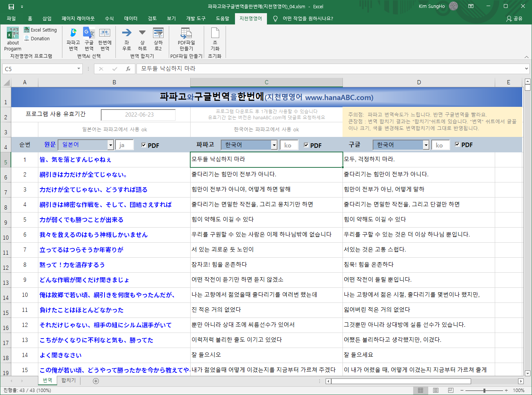This screenshot has height=395, width=532.
Task: Select all cells via the corner triangle
Action: tap(6, 82)
